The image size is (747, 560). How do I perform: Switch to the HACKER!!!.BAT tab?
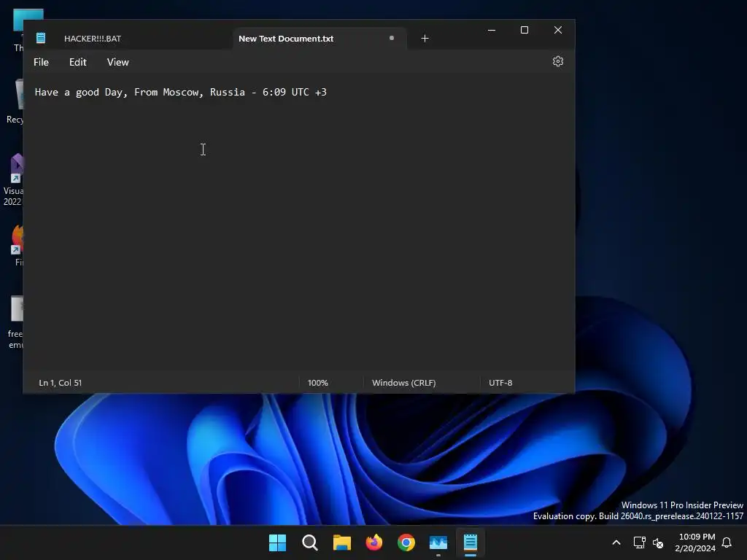pos(93,39)
